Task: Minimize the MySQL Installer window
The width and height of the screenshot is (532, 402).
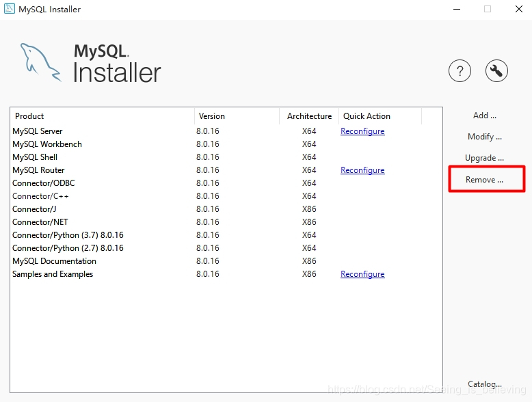Action: [x=457, y=9]
